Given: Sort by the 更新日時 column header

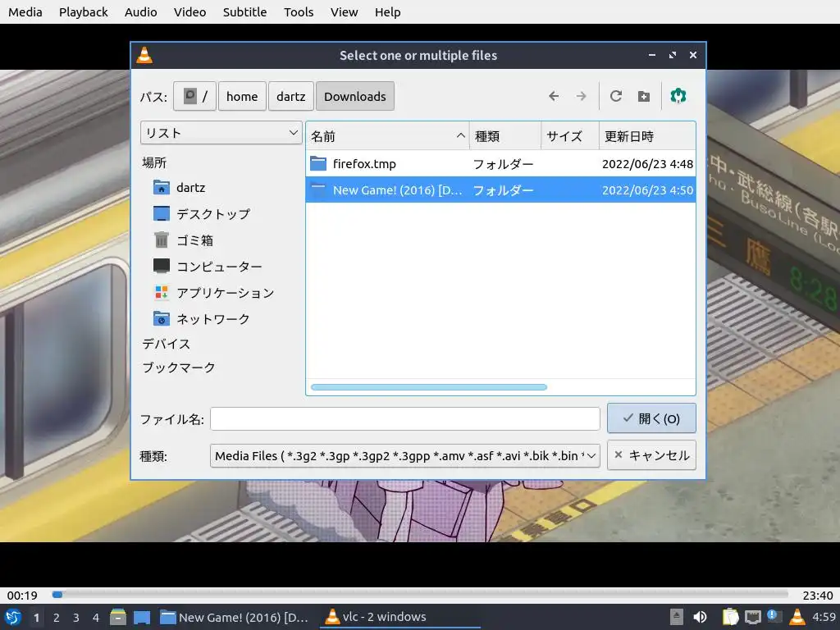Looking at the screenshot, I should [x=647, y=136].
